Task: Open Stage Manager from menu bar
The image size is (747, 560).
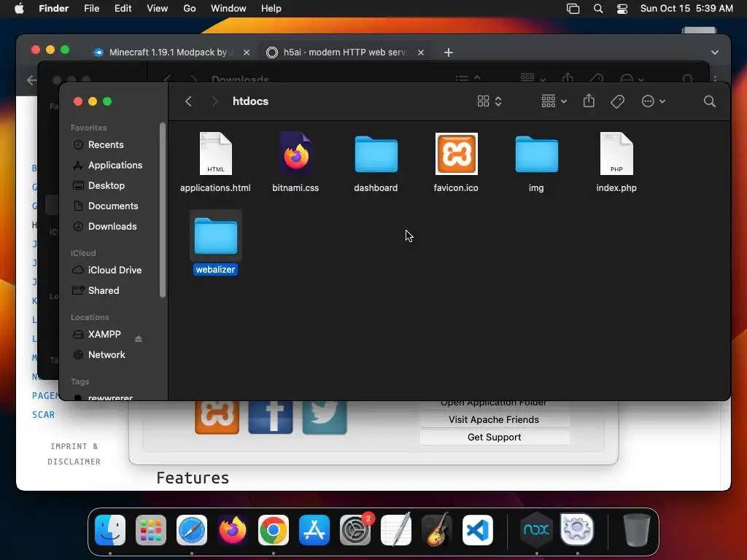Action: click(573, 9)
